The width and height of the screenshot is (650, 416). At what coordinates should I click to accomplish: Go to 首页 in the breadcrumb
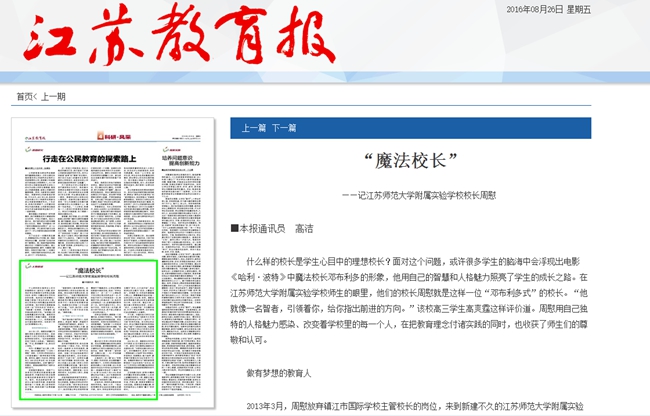coord(24,96)
